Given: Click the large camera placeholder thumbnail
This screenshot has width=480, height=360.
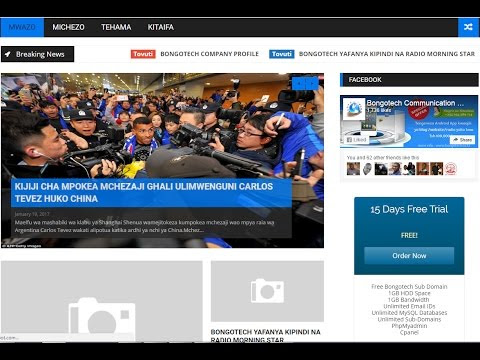Looking at the screenshot, I should [x=102, y=301].
